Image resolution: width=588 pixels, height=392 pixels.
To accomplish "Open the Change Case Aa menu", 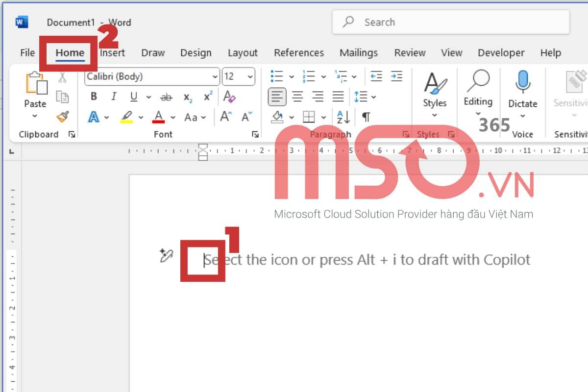I will (x=195, y=118).
